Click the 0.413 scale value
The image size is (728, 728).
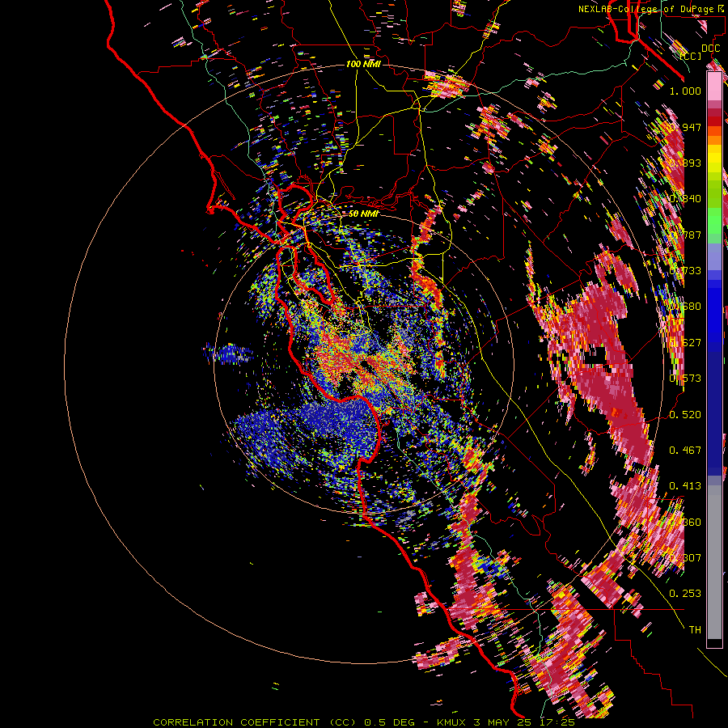click(685, 486)
